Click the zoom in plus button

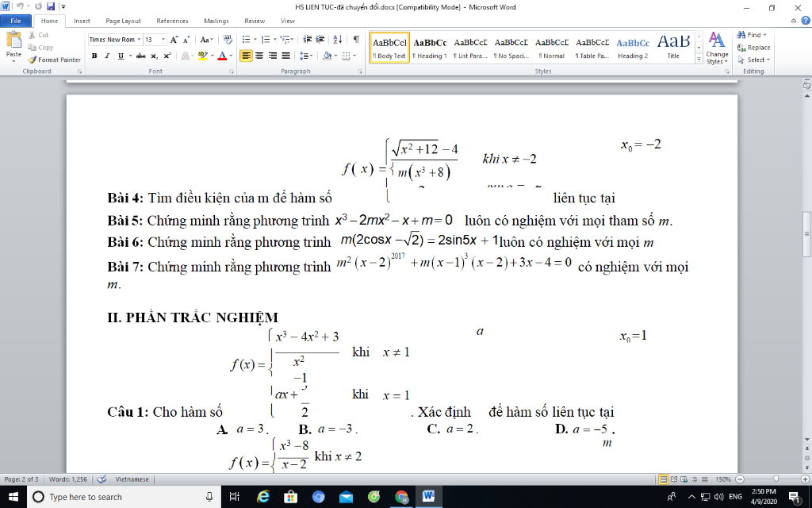806,479
